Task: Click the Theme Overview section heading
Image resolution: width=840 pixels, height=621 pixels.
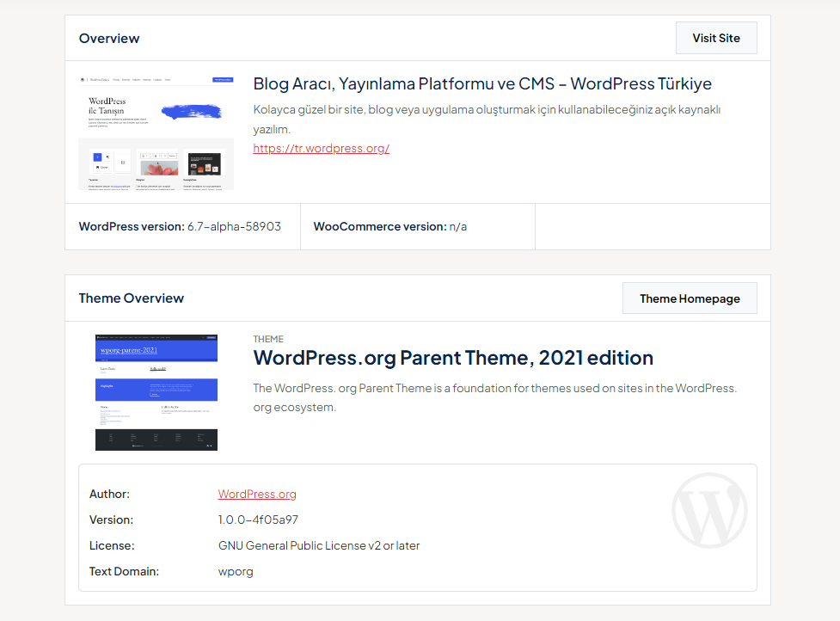Action: tap(132, 298)
